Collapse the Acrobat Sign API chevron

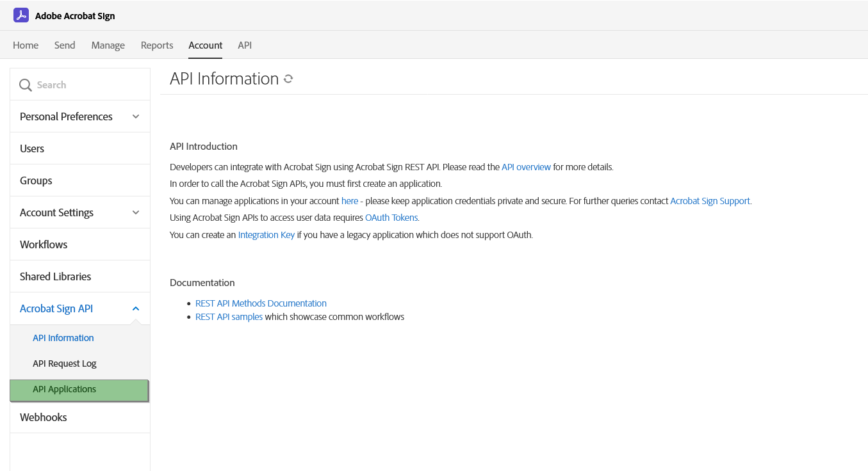pos(136,308)
